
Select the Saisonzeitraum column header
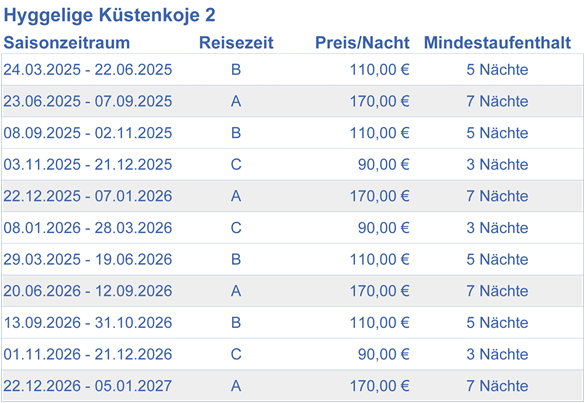pyautogui.click(x=67, y=43)
